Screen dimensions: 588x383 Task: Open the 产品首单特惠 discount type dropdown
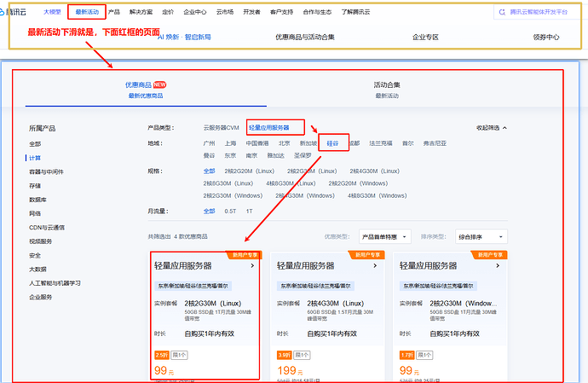point(384,237)
